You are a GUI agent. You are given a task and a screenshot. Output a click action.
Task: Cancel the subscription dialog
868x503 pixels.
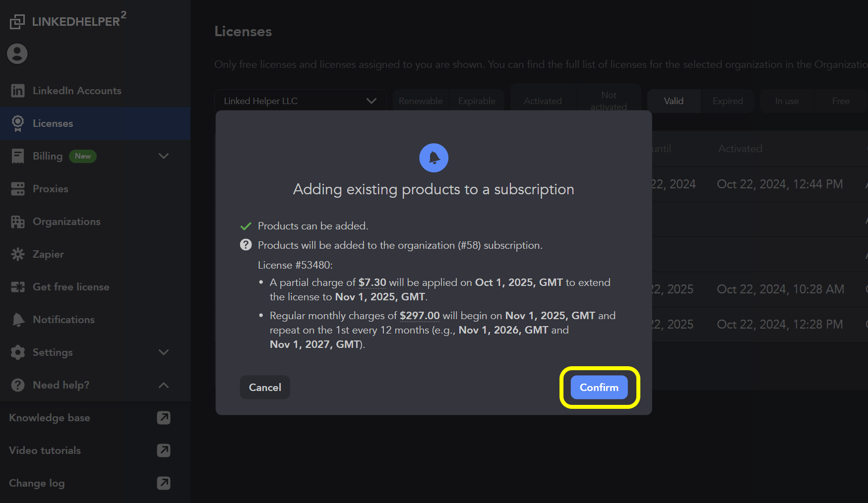(265, 388)
